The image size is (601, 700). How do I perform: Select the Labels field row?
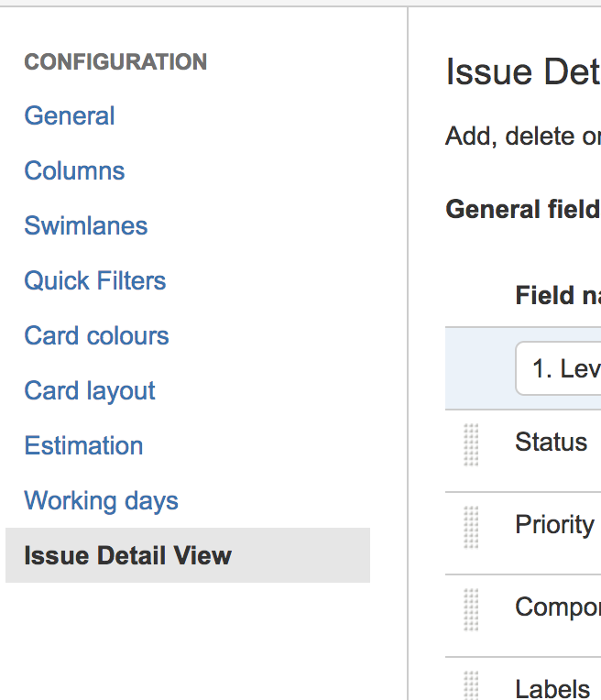(x=523, y=679)
